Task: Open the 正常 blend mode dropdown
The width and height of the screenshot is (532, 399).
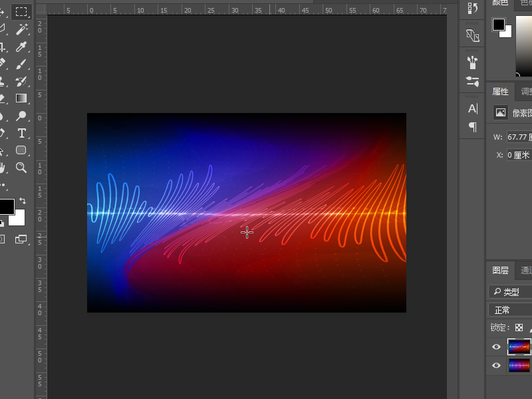Action: [509, 310]
